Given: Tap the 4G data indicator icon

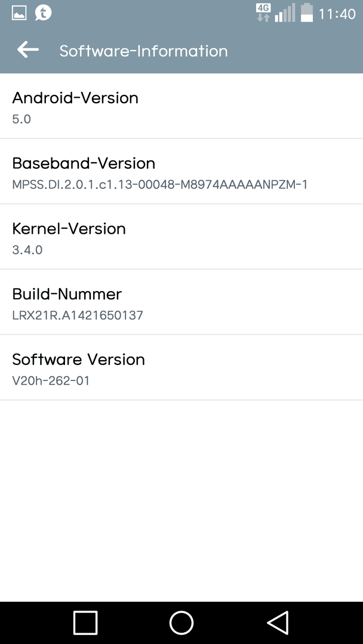Looking at the screenshot, I should click(x=263, y=13).
